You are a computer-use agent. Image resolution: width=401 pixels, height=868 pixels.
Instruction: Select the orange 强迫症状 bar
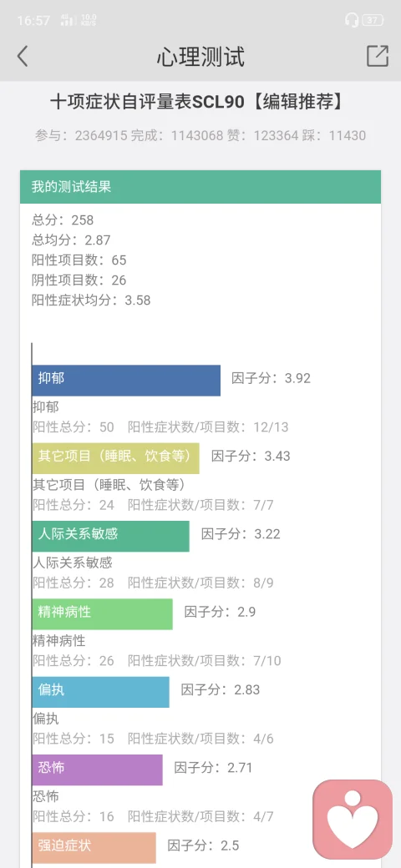(x=94, y=847)
